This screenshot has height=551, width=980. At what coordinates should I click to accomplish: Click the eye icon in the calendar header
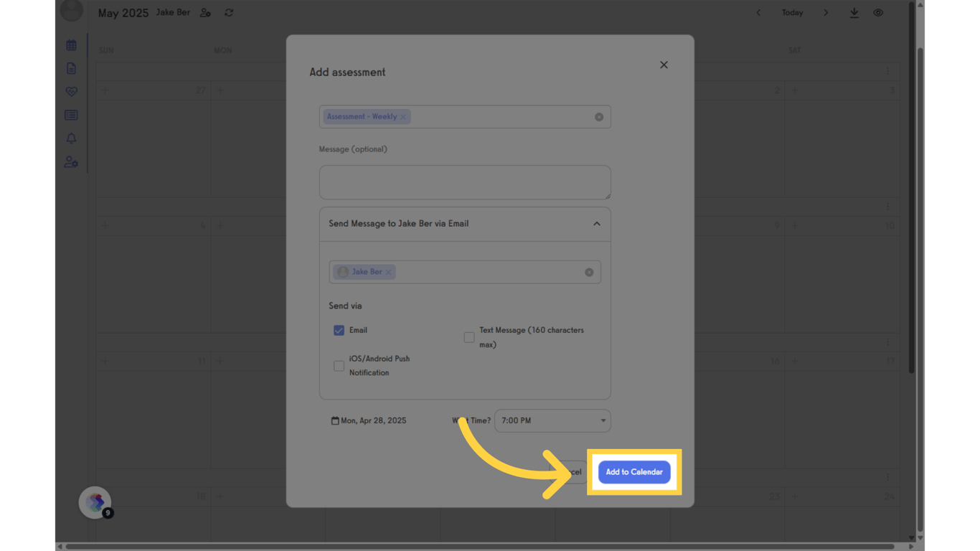pyautogui.click(x=878, y=13)
